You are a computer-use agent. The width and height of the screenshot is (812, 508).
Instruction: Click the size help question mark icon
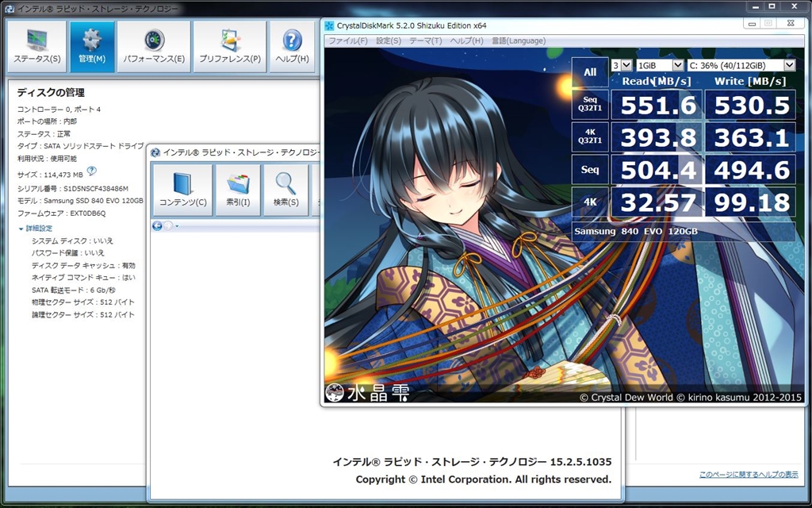pyautogui.click(x=92, y=171)
